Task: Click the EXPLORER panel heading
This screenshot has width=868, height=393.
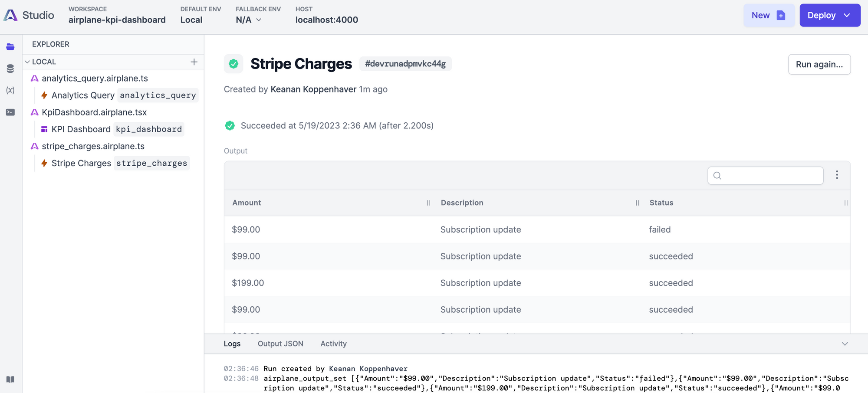Action: [x=51, y=44]
